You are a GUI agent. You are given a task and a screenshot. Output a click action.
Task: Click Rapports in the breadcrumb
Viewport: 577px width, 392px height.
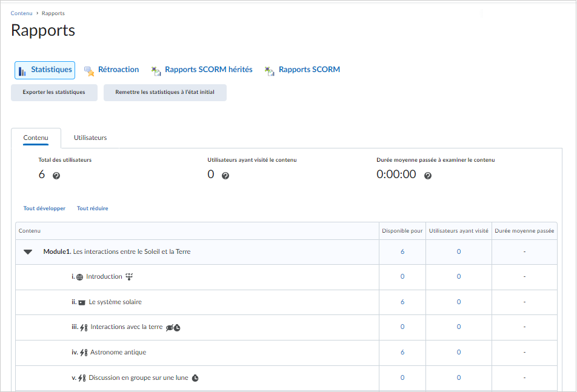coord(53,13)
